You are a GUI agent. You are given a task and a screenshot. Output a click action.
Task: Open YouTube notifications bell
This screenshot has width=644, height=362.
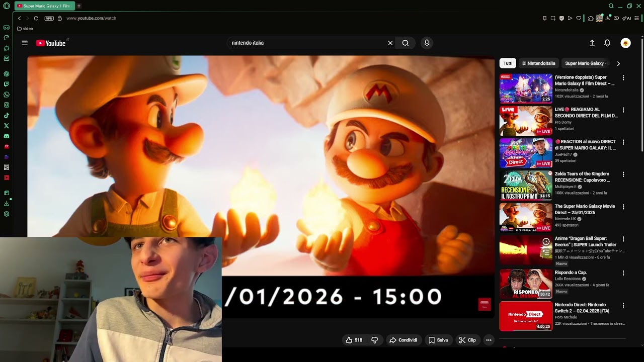click(x=607, y=43)
